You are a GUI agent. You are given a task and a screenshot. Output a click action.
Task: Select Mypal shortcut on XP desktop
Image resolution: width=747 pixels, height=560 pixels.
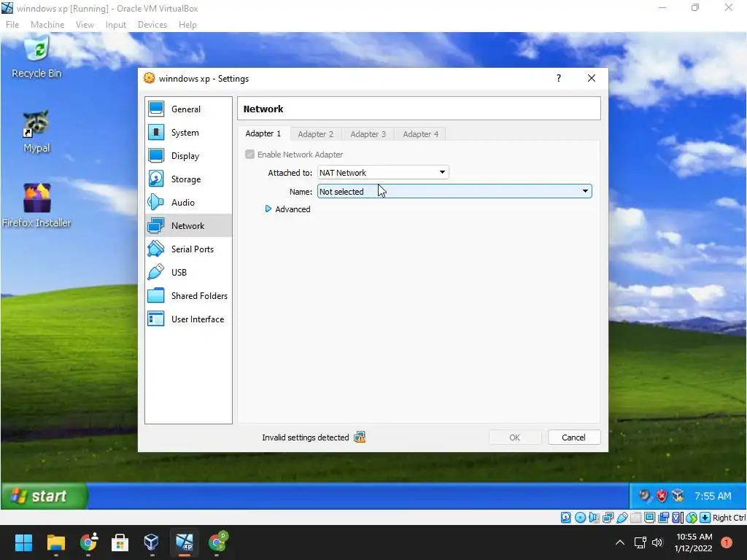pyautogui.click(x=36, y=132)
